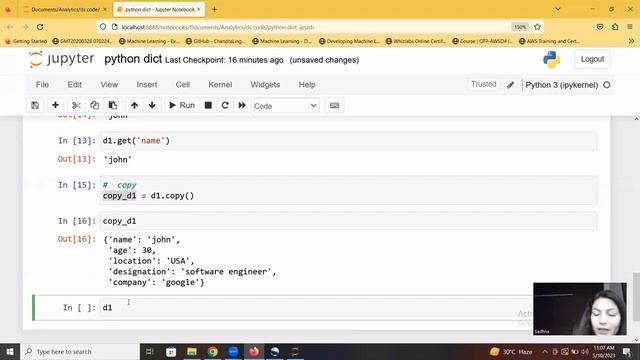Open the GitHub - ChandraLing bookmark

(x=216, y=41)
